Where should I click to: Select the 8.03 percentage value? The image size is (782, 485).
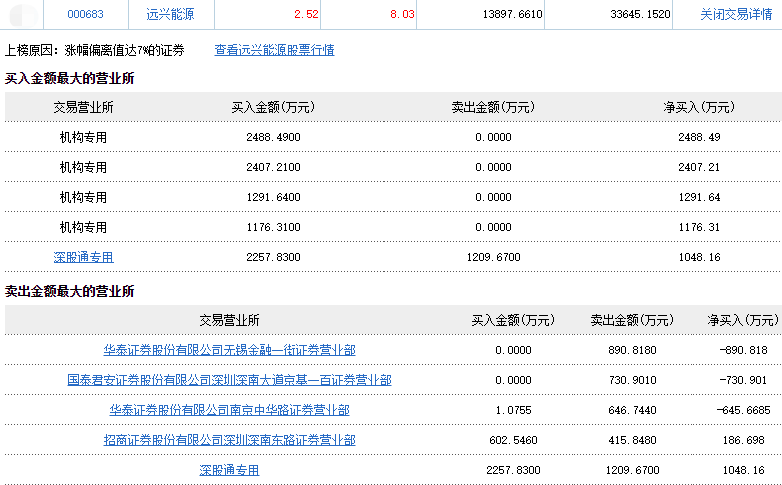point(402,15)
